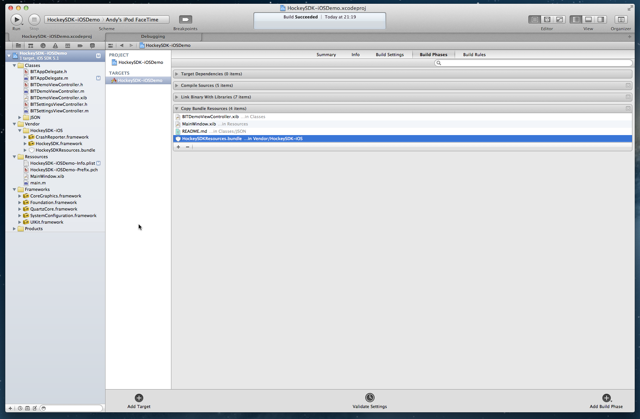
Task: Toggle the Navigator pane visibility
Action: point(576,19)
